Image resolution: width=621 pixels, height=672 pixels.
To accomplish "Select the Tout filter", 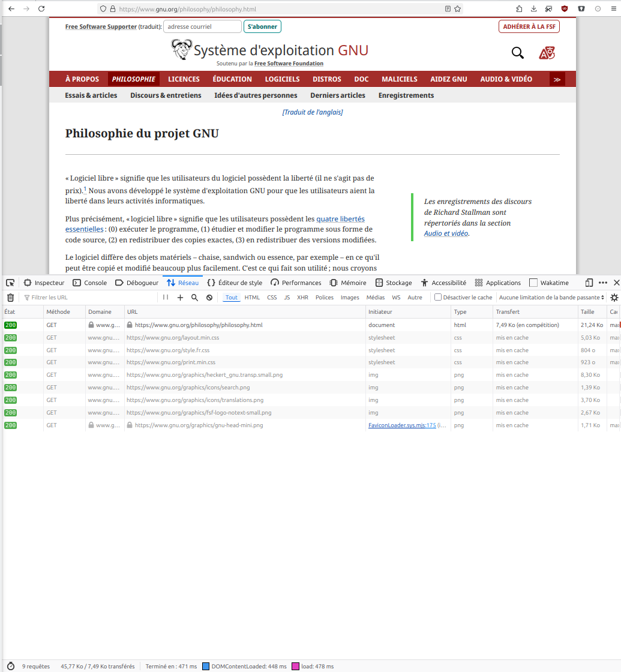I will [x=232, y=298].
